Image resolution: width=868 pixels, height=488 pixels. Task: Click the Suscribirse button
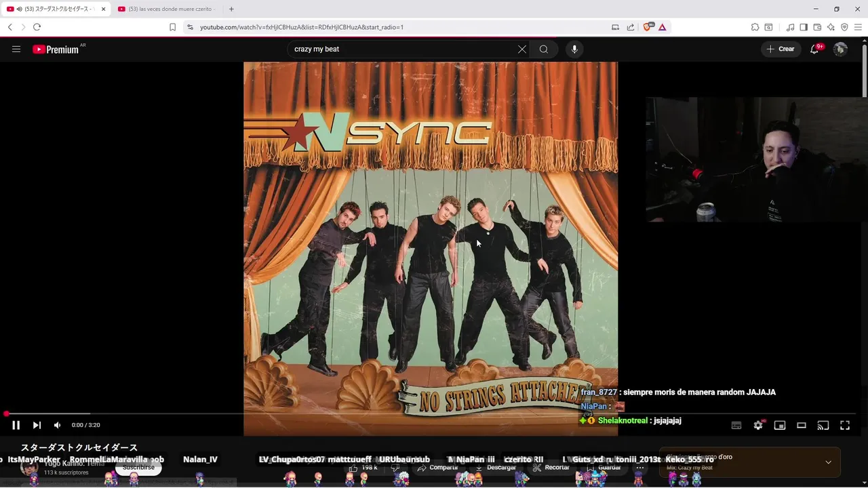pyautogui.click(x=138, y=468)
